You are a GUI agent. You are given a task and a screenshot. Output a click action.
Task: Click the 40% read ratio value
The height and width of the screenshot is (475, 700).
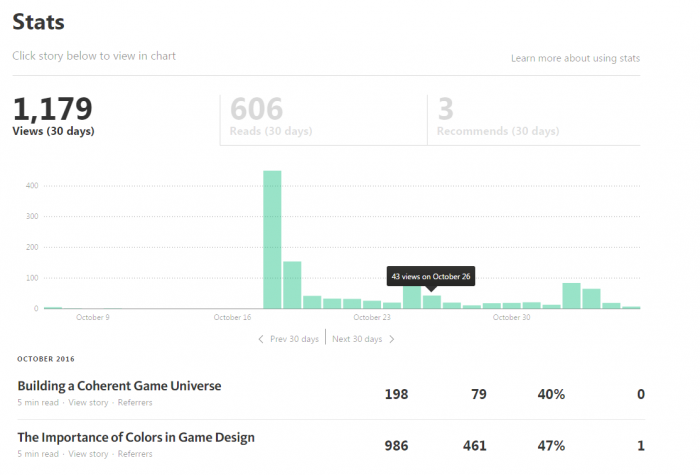pos(551,394)
